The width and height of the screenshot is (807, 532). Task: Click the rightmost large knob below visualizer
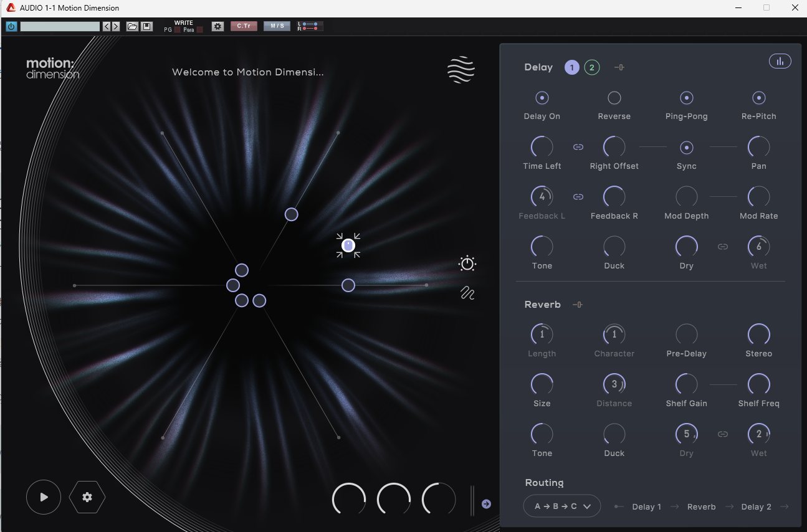(439, 500)
